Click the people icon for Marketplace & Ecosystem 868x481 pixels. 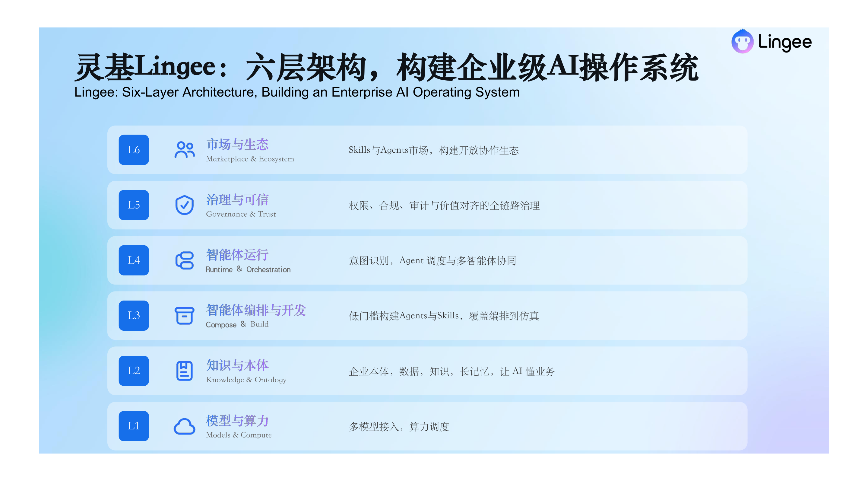tap(185, 150)
